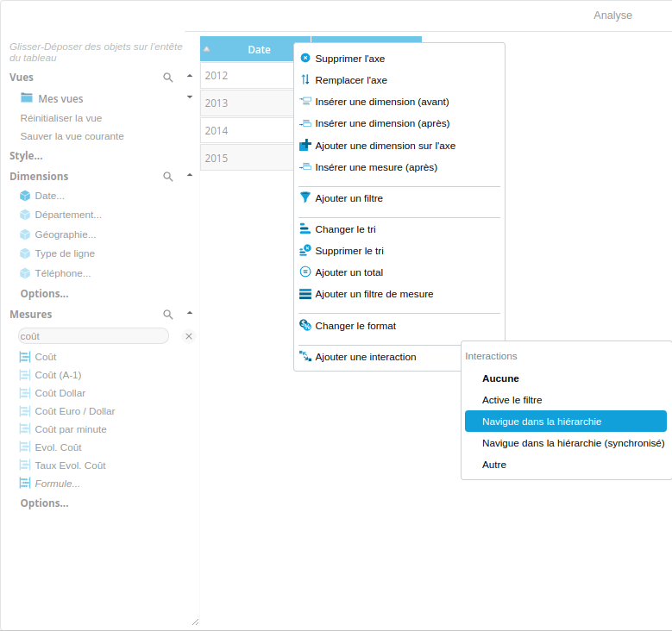
Task: Choose Active le filtre interaction
Action: coord(512,400)
